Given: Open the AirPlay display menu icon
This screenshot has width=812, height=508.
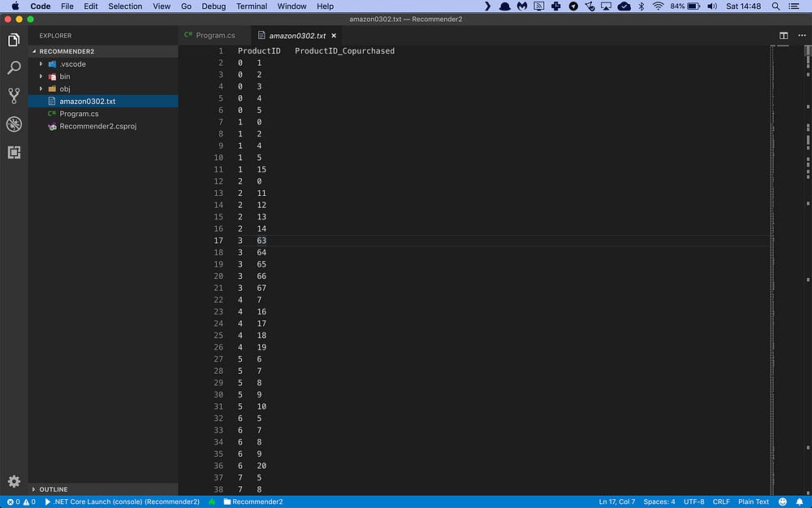Looking at the screenshot, I should click(x=606, y=7).
